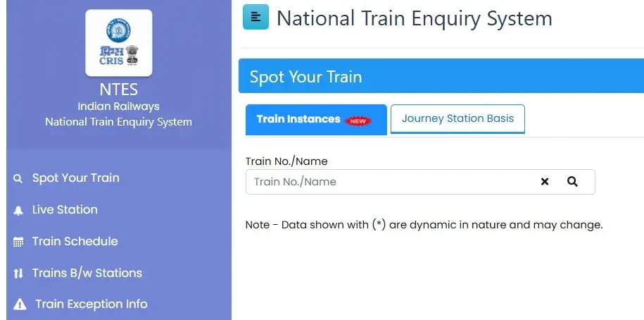
Task: Click the arrows icon for Trains B/w Stations
Action: pyautogui.click(x=18, y=273)
